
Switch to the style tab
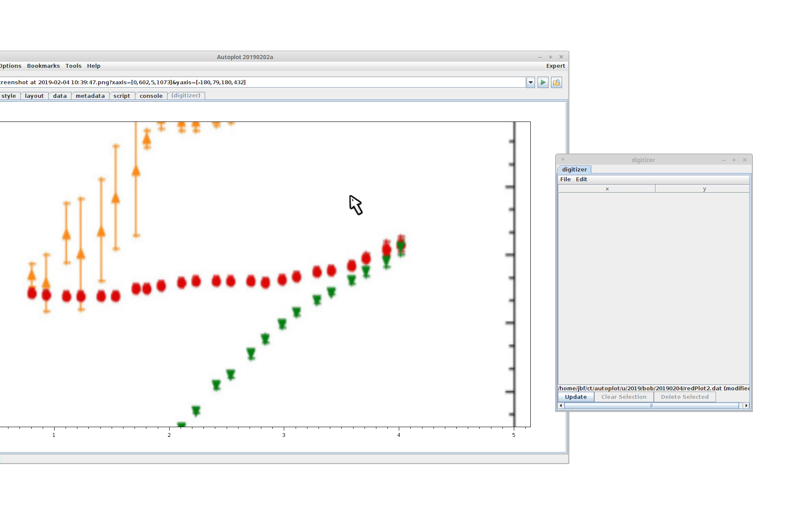tap(9, 96)
